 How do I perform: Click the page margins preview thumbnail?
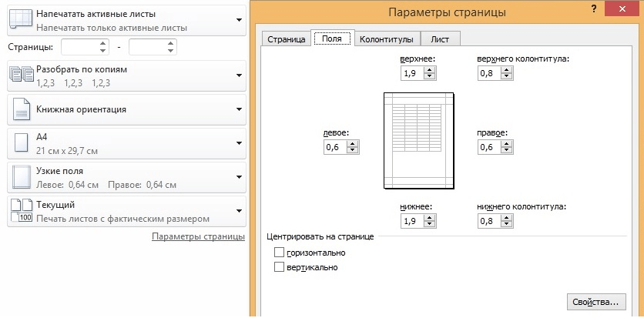(x=419, y=141)
